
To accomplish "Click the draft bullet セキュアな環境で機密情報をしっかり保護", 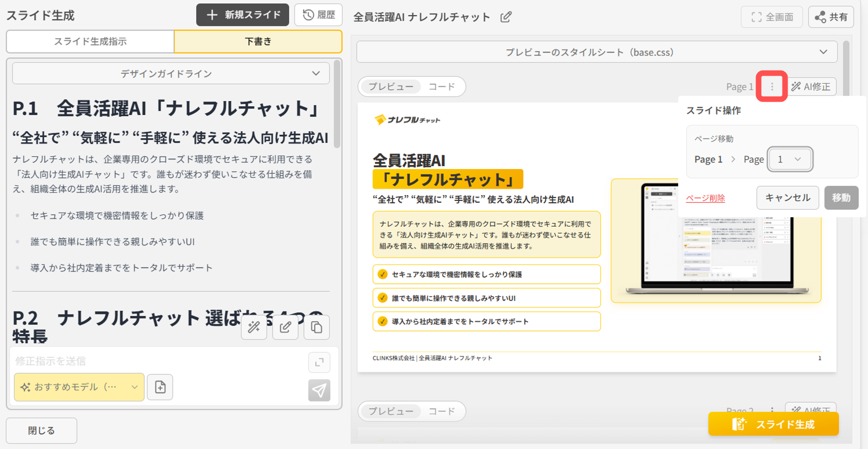I will click(117, 215).
